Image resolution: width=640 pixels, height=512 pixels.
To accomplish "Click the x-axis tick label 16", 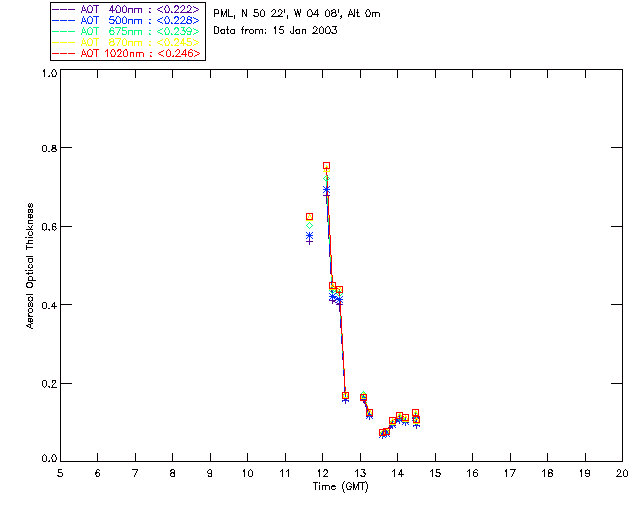I will click(473, 473).
